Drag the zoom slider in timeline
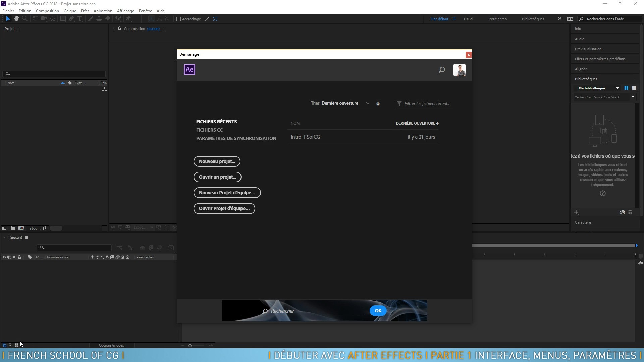Viewport: 644px width, 362px height. [190, 345]
